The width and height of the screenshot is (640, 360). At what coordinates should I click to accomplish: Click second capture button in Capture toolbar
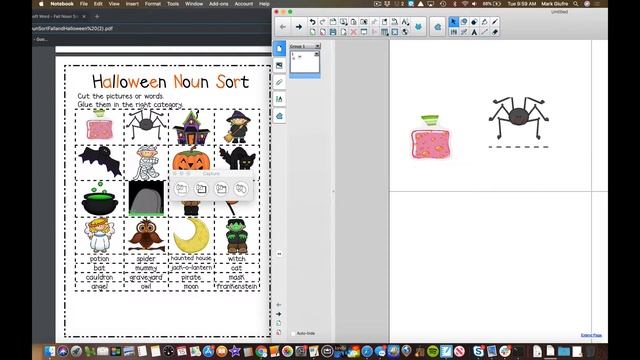tap(201, 189)
